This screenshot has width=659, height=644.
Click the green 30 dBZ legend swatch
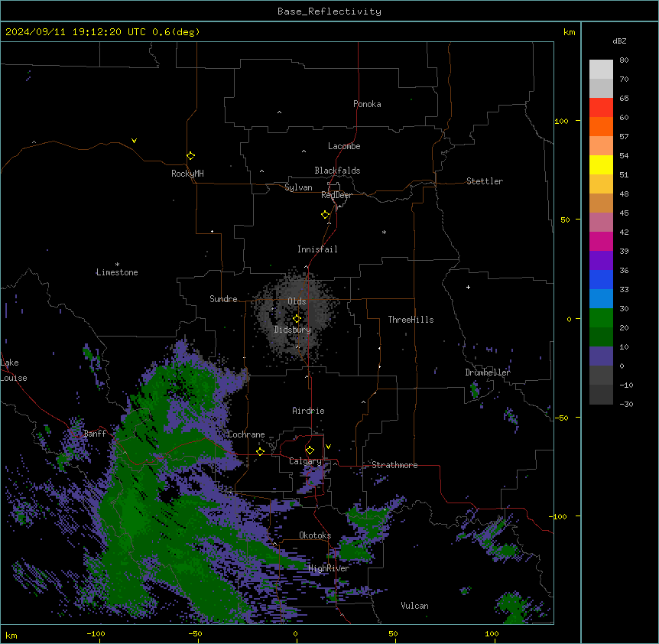click(x=601, y=318)
